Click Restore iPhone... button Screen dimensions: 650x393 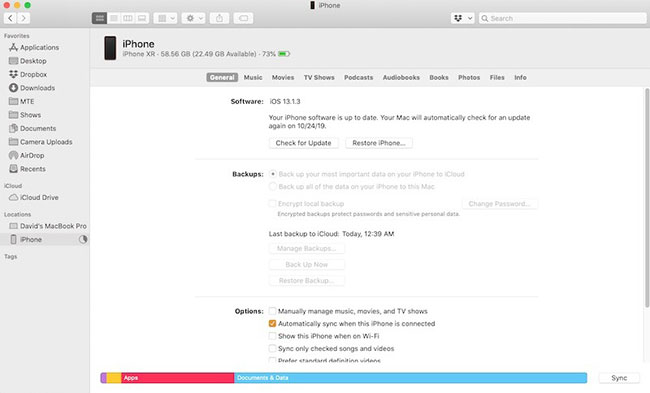click(x=379, y=143)
